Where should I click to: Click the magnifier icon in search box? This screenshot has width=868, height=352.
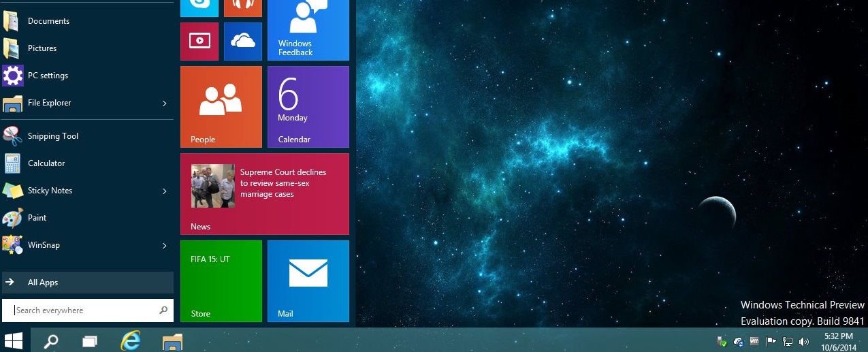pyautogui.click(x=163, y=310)
